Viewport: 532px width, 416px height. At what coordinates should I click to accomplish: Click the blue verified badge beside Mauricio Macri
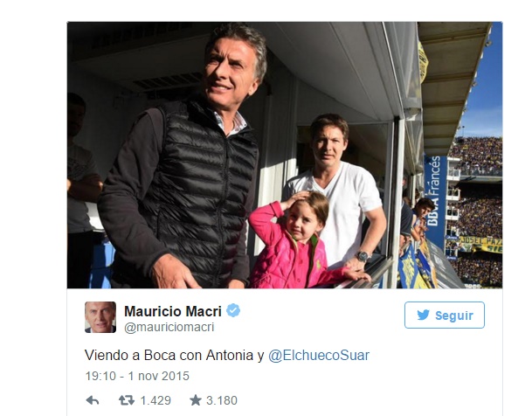(x=233, y=310)
